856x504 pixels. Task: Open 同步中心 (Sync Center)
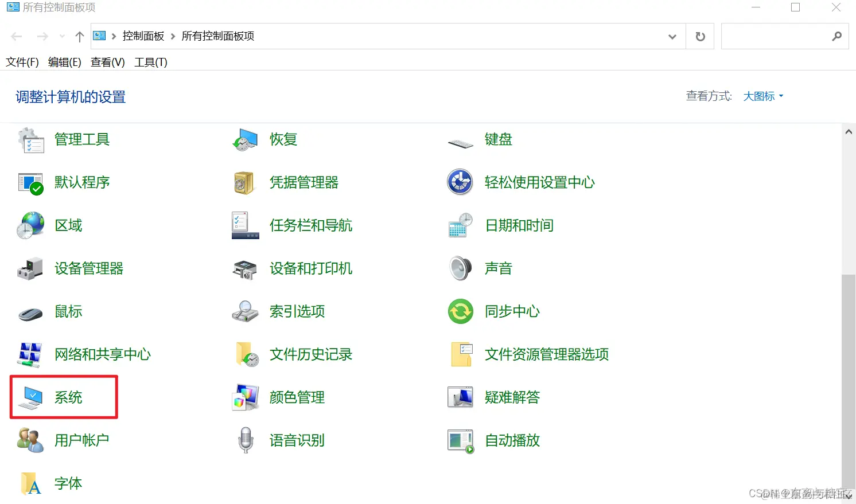click(512, 311)
